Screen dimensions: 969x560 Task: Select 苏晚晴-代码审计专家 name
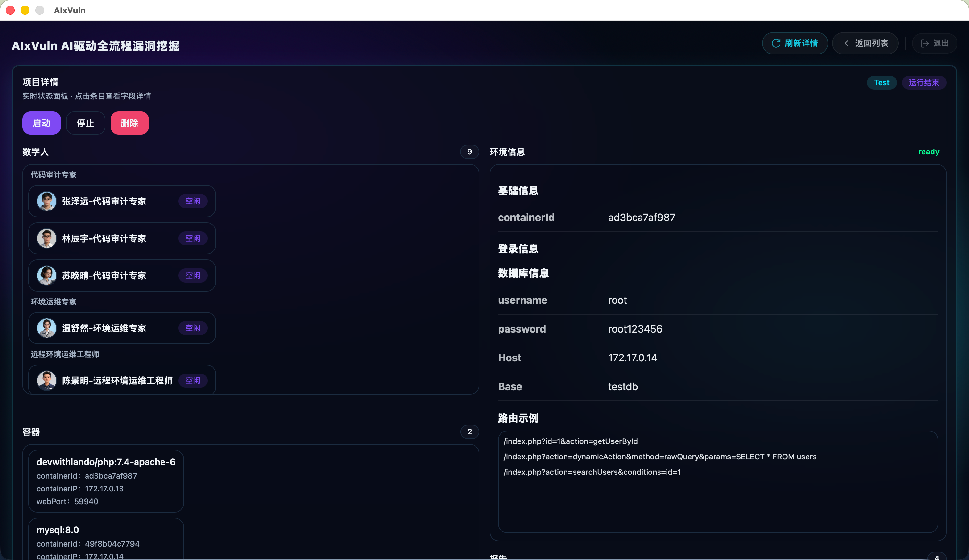click(x=104, y=276)
